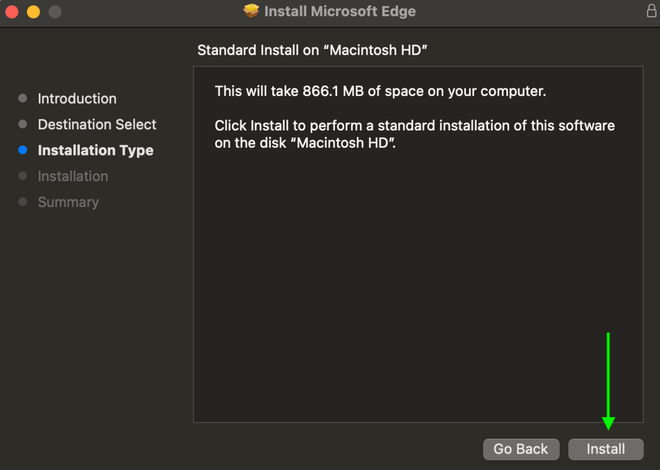The height and width of the screenshot is (470, 660).
Task: Select the Introduction step in sidebar
Action: (x=77, y=99)
